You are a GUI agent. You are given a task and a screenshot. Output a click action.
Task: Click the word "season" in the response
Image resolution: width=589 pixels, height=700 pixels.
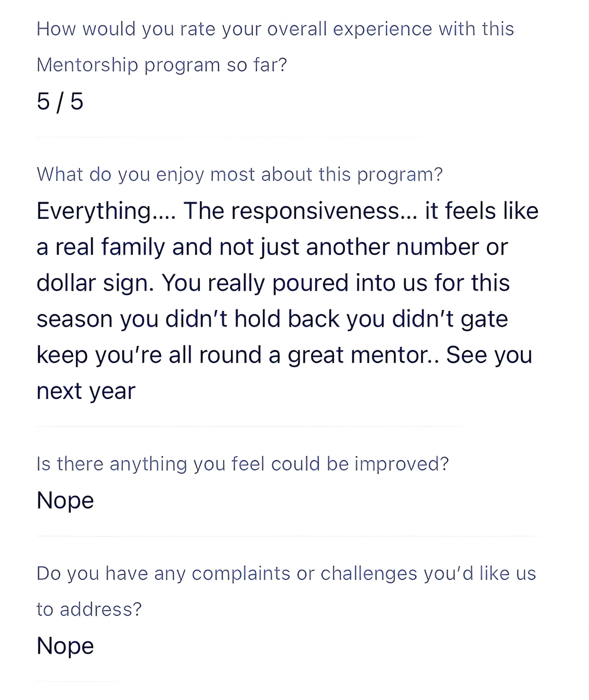point(74,319)
